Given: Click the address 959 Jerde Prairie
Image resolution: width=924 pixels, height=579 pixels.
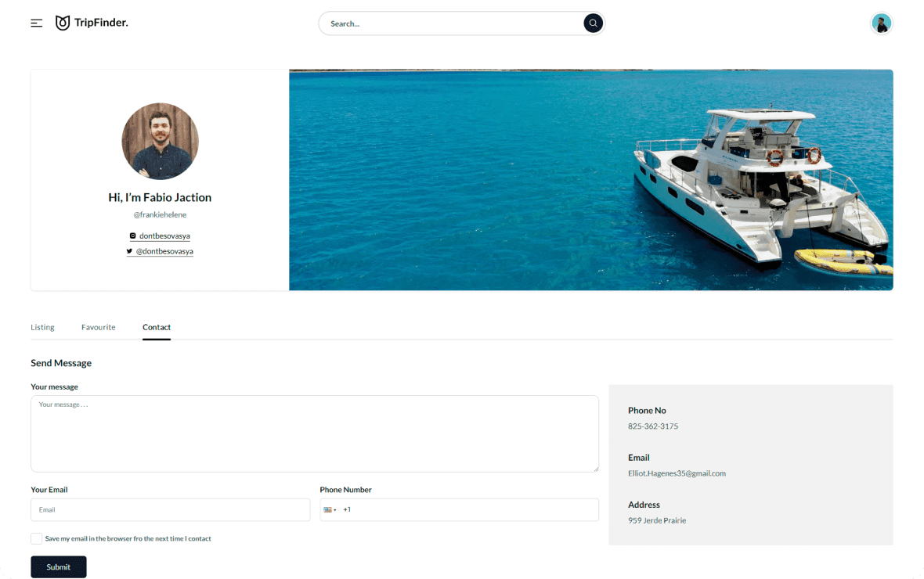Looking at the screenshot, I should click(x=656, y=520).
